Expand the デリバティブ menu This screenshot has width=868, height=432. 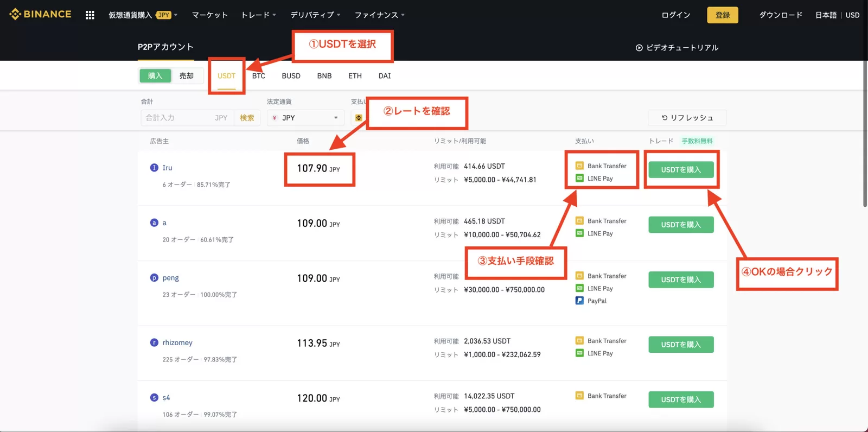(315, 15)
